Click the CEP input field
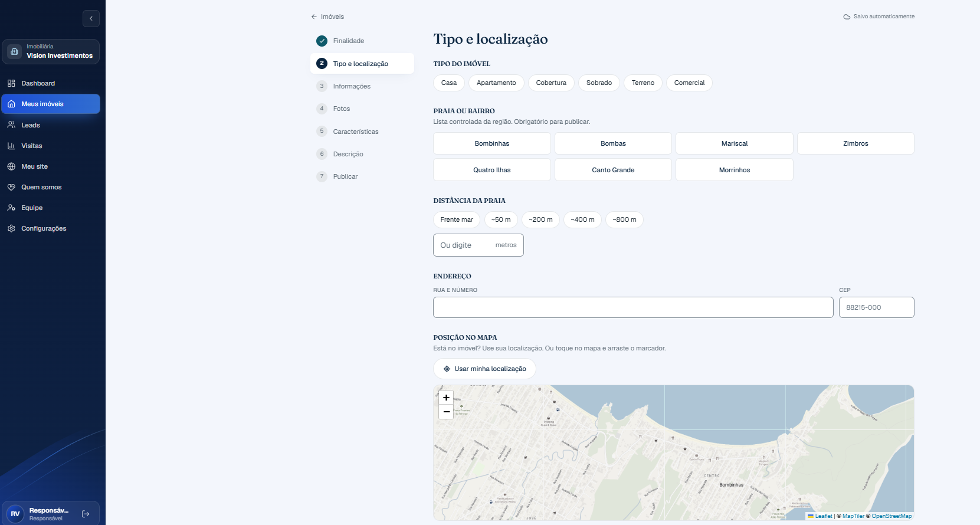 coord(877,307)
